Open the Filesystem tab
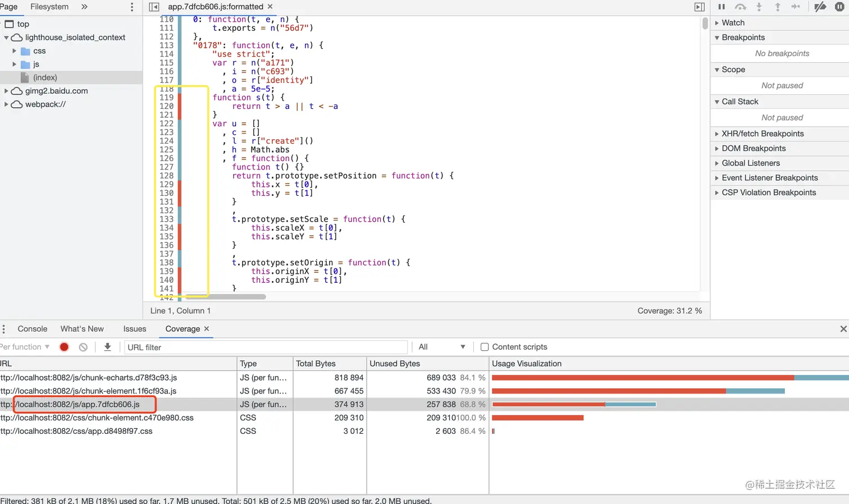 pyautogui.click(x=49, y=7)
